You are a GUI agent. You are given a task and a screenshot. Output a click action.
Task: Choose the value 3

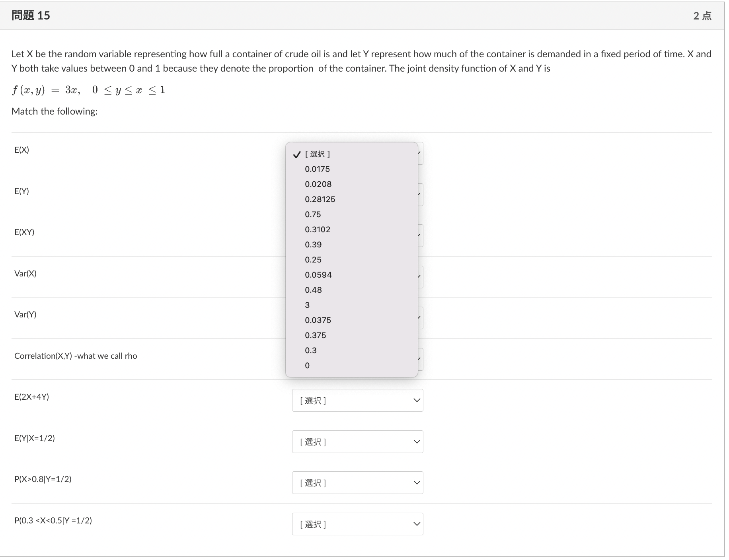point(307,305)
